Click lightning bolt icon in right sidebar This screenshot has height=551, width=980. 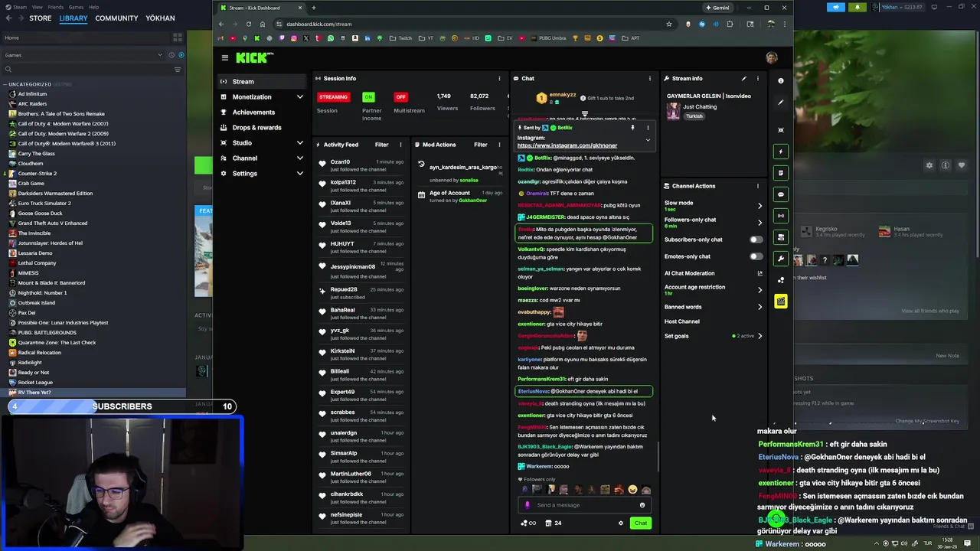[781, 151]
